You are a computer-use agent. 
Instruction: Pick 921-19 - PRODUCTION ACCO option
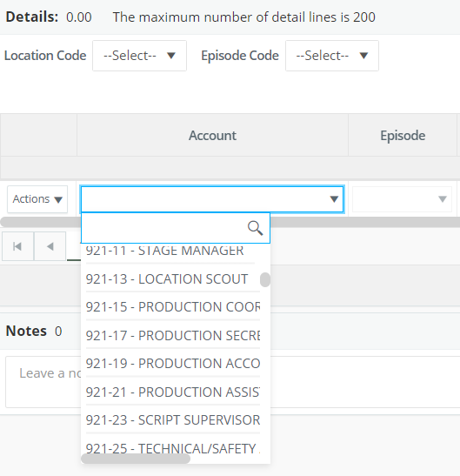point(173,364)
